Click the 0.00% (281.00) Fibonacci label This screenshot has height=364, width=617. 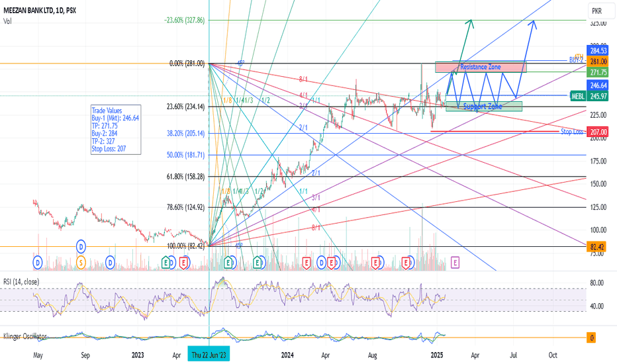pos(187,64)
